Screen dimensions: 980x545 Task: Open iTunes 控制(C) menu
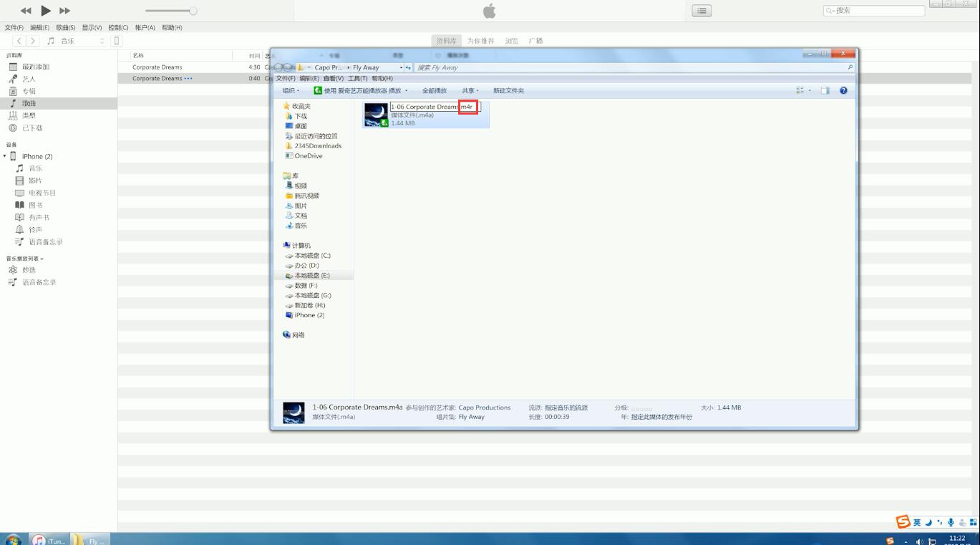pos(119,28)
